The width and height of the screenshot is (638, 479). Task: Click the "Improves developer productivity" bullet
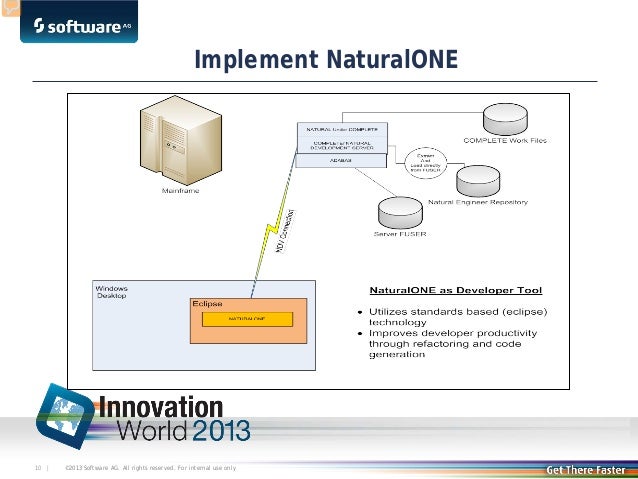(x=453, y=343)
